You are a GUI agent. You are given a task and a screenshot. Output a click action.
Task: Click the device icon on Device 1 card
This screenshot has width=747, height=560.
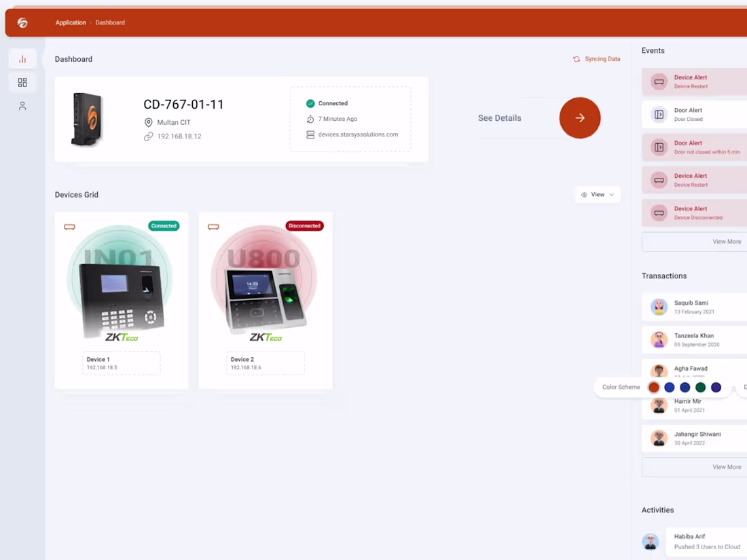point(69,226)
